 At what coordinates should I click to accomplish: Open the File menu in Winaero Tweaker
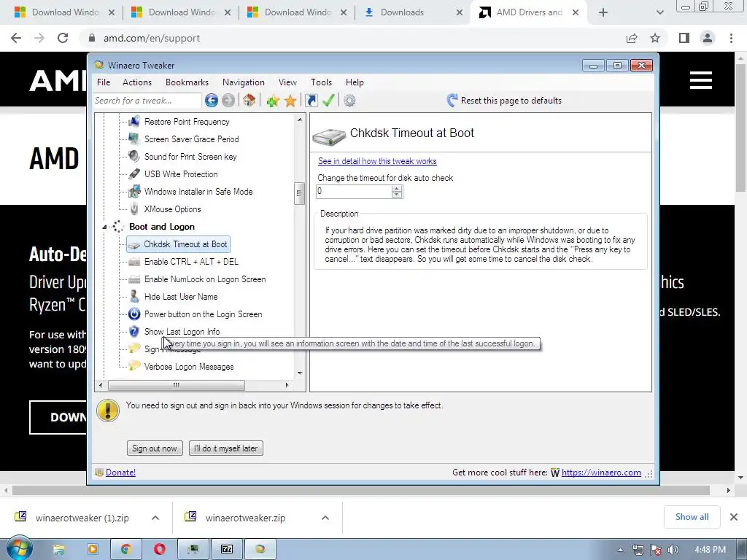(x=104, y=82)
